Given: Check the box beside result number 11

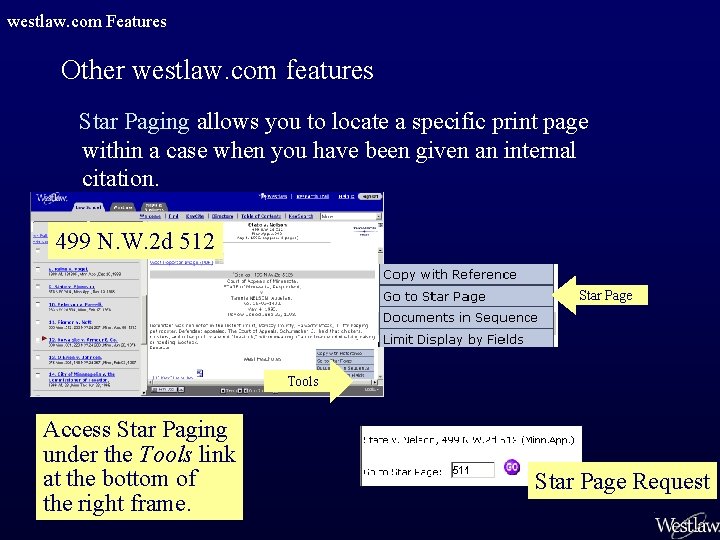Looking at the screenshot, I should click(x=38, y=322).
